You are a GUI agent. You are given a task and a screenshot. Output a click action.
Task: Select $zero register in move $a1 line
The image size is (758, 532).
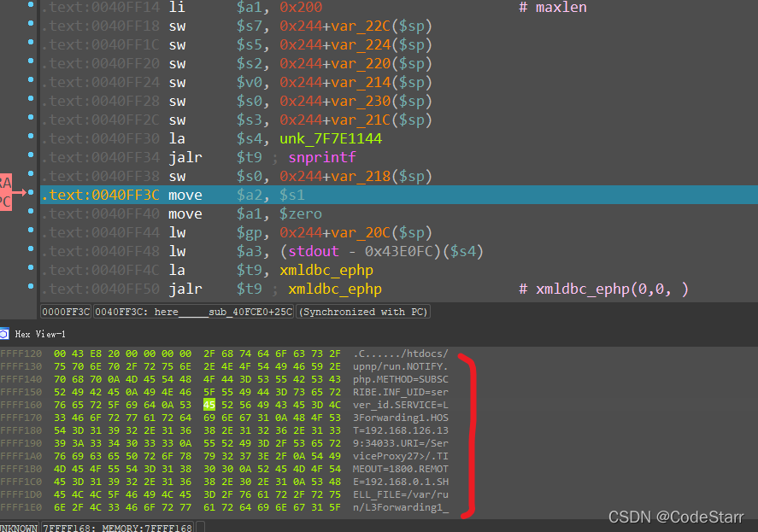pos(301,214)
